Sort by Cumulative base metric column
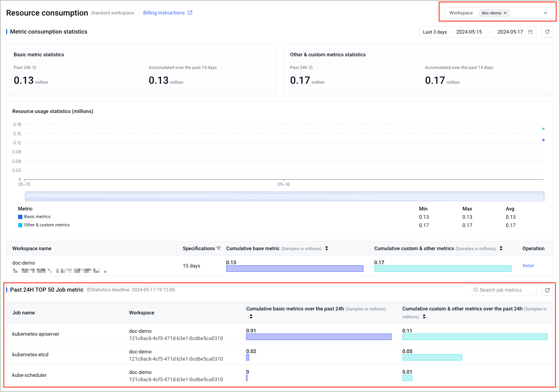Viewport: 560px width, 392px height. (327, 248)
